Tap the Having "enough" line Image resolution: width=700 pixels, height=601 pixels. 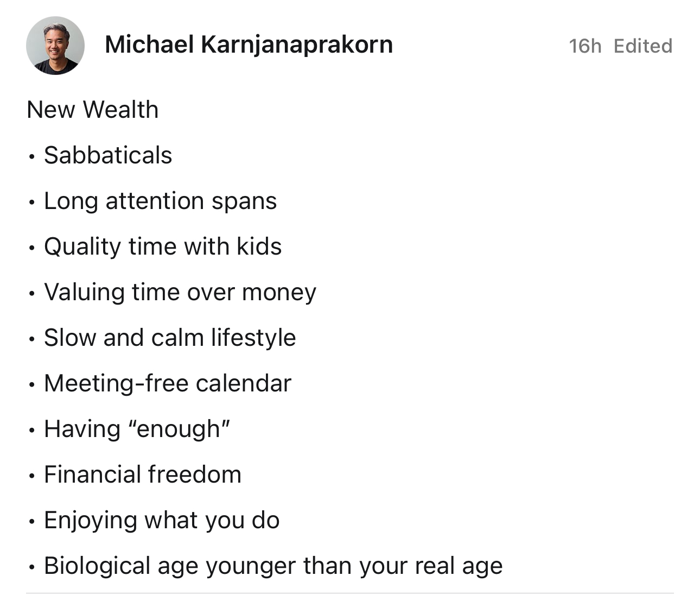[x=137, y=429]
